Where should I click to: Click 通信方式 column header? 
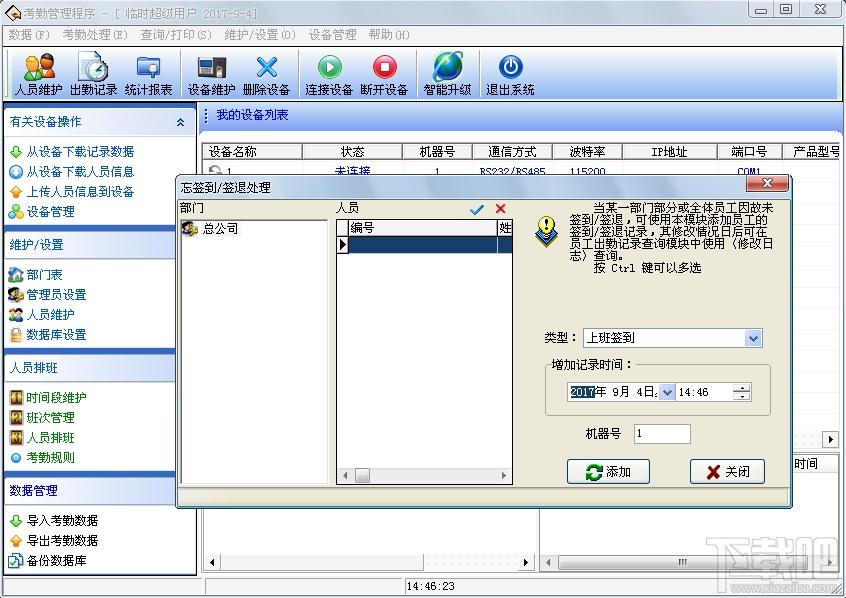pos(513,152)
